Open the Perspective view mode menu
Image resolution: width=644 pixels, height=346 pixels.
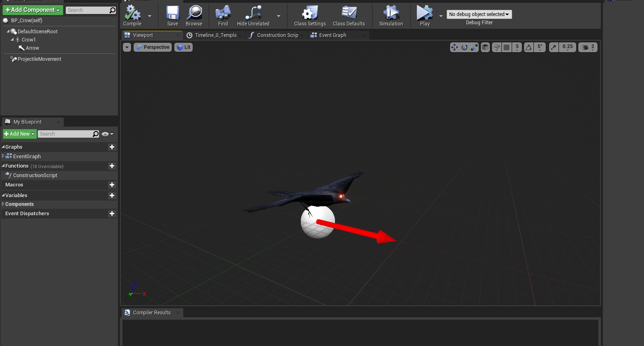coord(153,47)
